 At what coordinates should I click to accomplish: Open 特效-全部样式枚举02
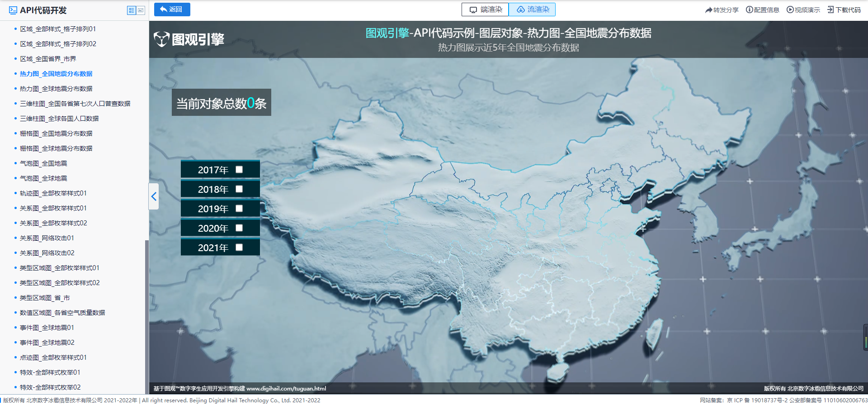(50, 387)
